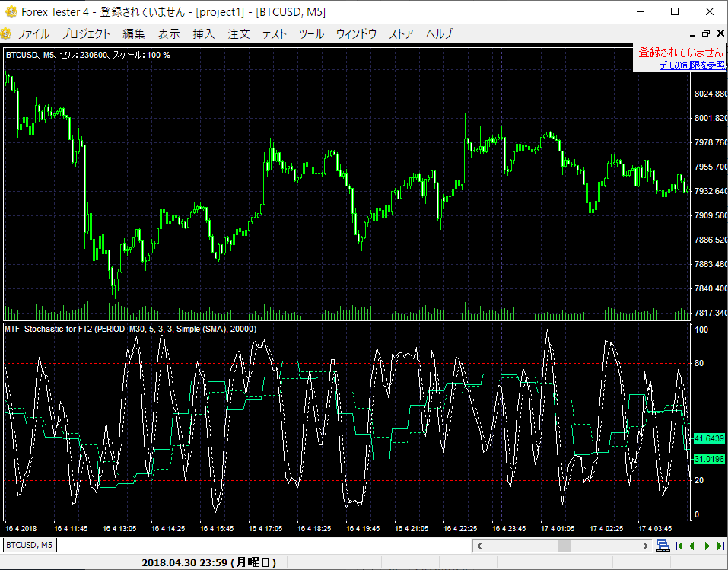Click the 7817.340 price scale label
This screenshot has height=570, width=728.
pos(710,313)
